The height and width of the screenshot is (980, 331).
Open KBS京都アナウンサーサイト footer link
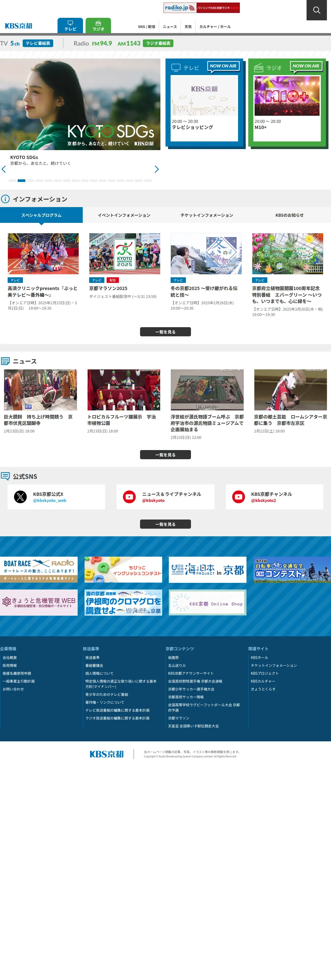[190, 673]
